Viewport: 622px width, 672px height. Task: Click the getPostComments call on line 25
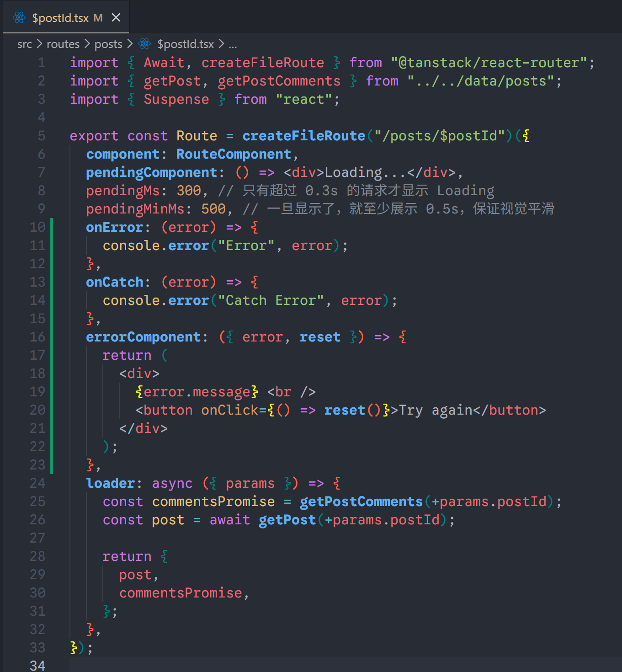click(x=361, y=501)
